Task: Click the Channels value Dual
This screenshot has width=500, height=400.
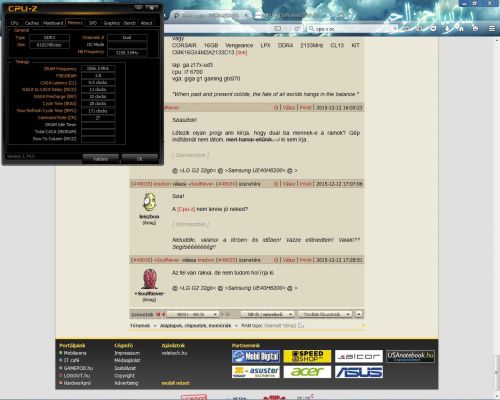Action: pyautogui.click(x=127, y=38)
